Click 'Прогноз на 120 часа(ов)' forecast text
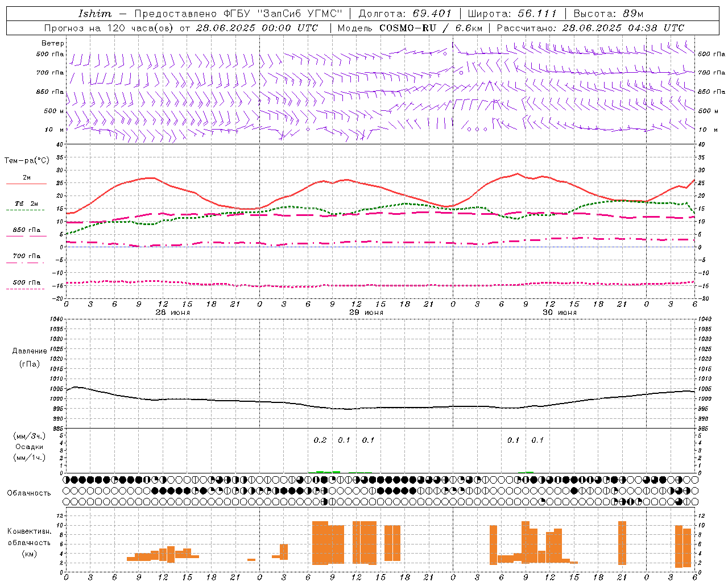 (109, 28)
